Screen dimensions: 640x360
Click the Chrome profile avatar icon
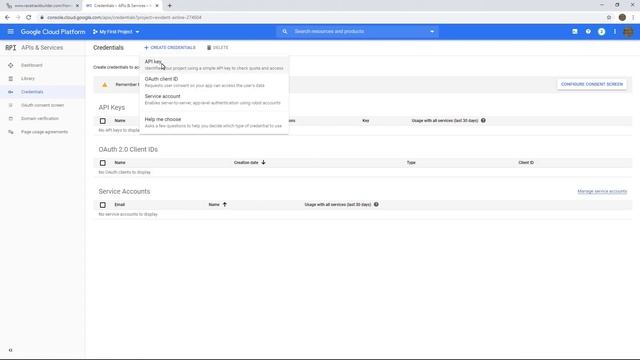coord(622,18)
